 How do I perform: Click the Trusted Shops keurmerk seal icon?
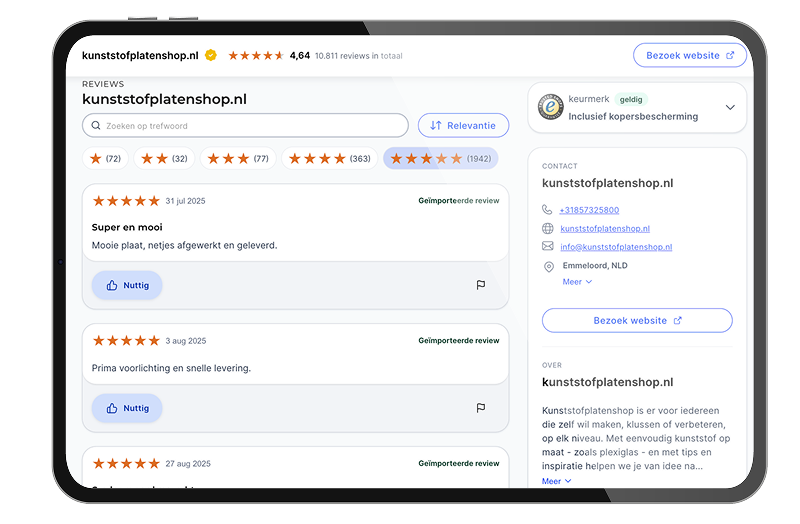551,107
